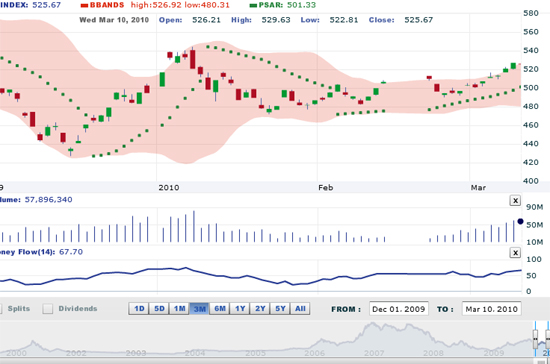Close the Money Flow(14) indicator panel
The width and height of the screenshot is (550, 364).
515,252
